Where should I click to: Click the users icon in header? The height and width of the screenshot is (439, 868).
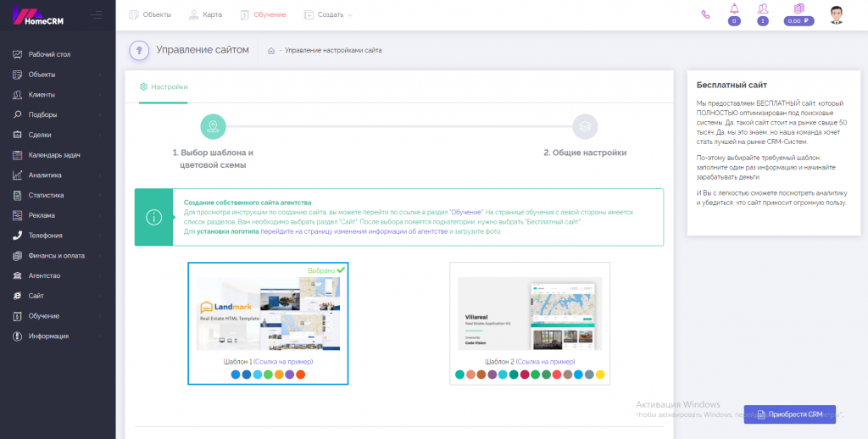763,9
